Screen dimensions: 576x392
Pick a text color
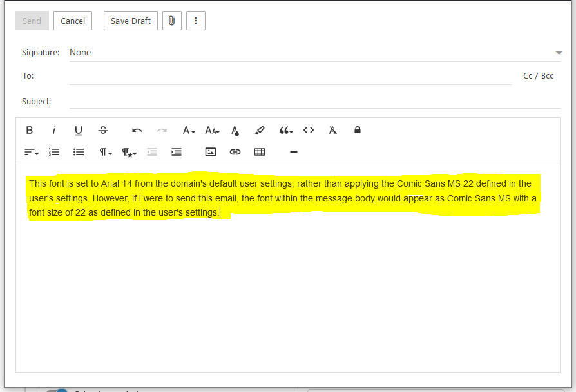[235, 130]
